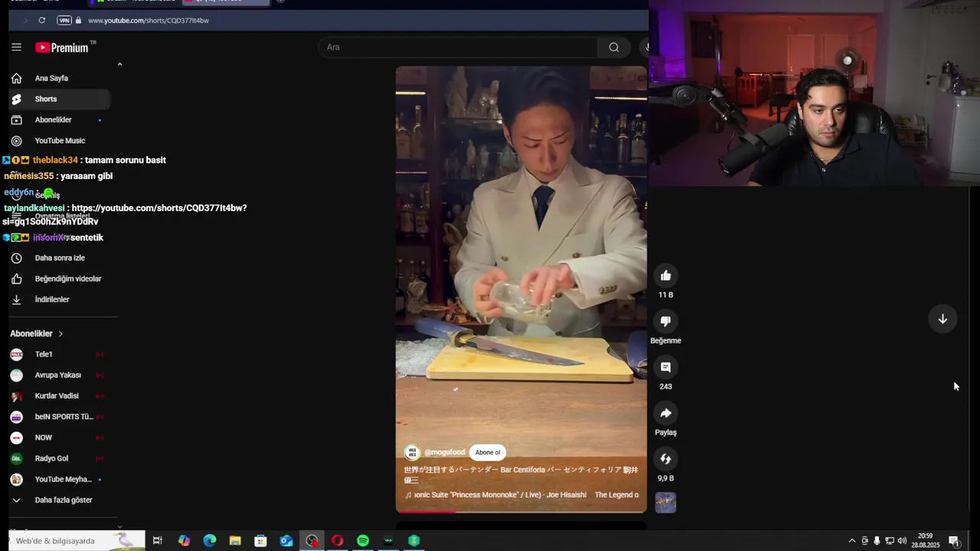This screenshot has height=551, width=980.
Task: Open chat link from taylandkahvesi
Action: 126,215
